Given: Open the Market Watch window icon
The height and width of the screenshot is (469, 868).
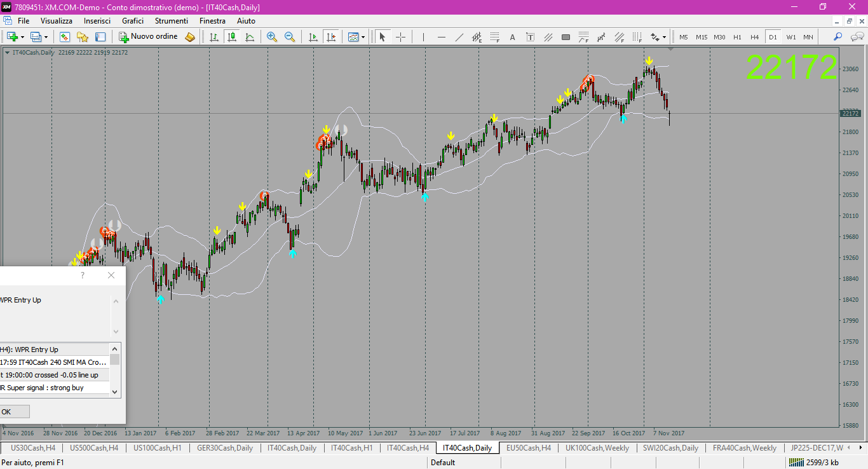Looking at the screenshot, I should (x=65, y=37).
